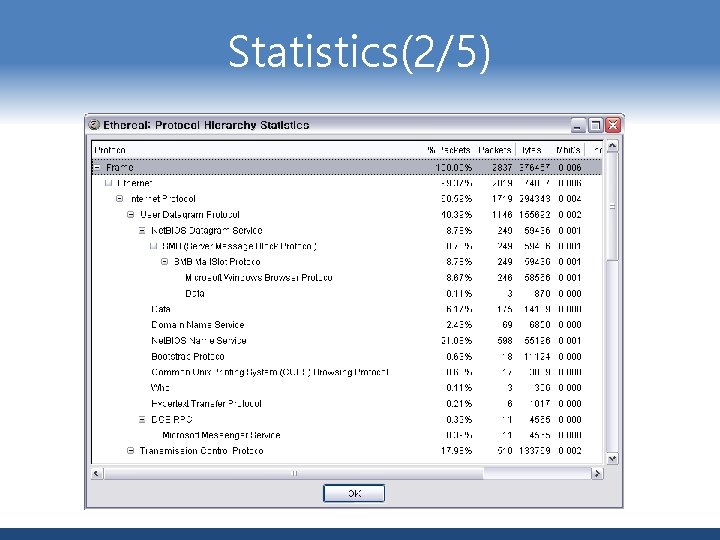Select the Who protocol row
The image size is (720, 540).
coord(347,388)
